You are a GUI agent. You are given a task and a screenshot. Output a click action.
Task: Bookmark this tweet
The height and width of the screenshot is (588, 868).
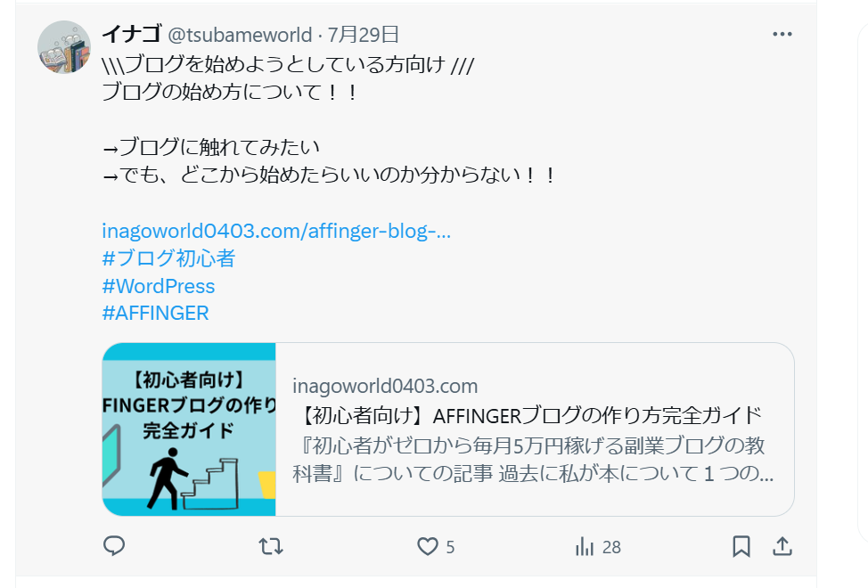741,546
